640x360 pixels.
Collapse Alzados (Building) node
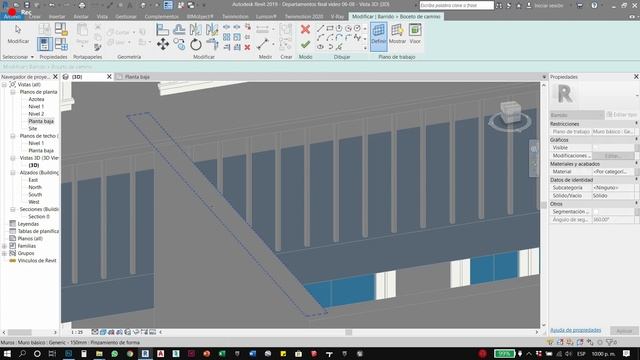coord(12,173)
